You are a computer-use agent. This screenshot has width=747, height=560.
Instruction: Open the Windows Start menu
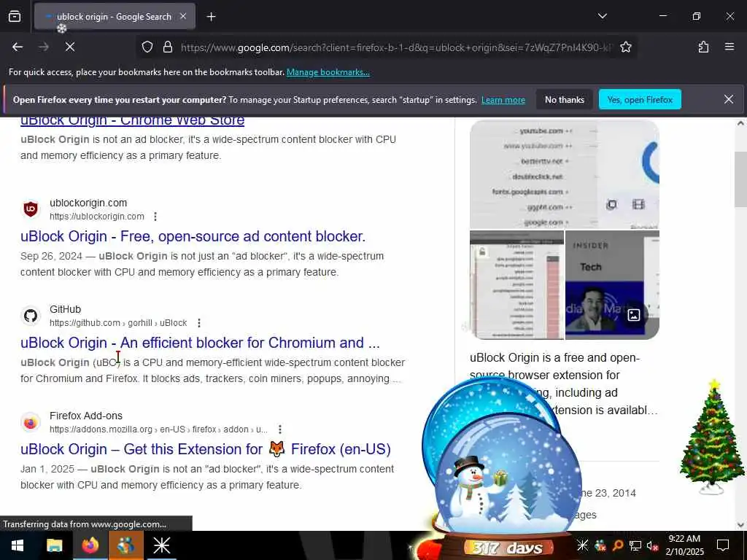pos(18,545)
